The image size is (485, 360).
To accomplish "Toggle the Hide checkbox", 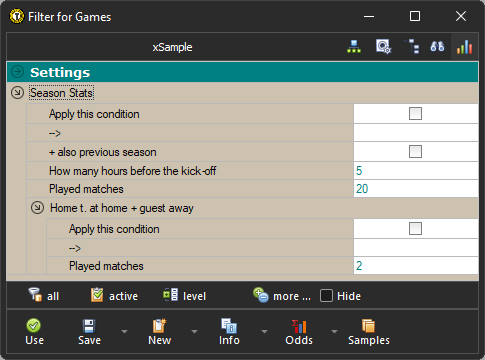I will pyautogui.click(x=326, y=296).
